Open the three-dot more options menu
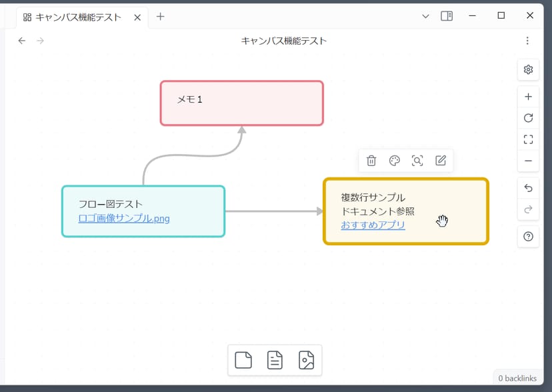This screenshot has height=392, width=552. coord(527,41)
